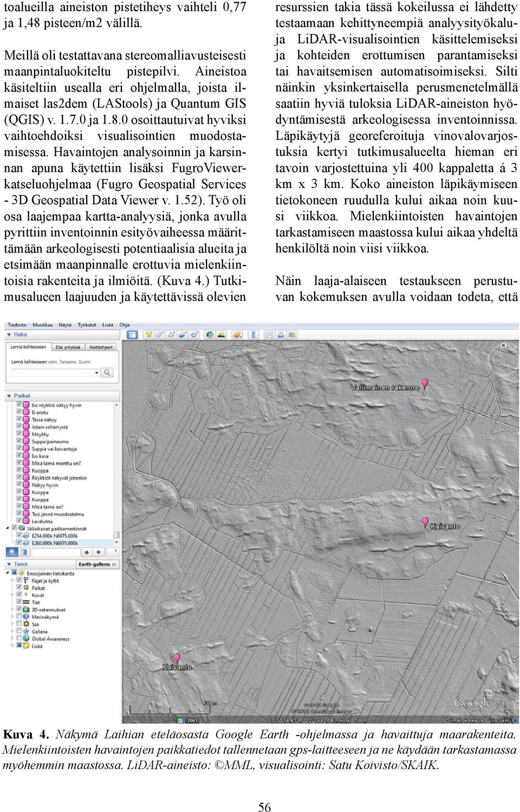The width and height of the screenshot is (520, 812).
Task: Click the magnifier search button beside search field
Action: (107, 372)
